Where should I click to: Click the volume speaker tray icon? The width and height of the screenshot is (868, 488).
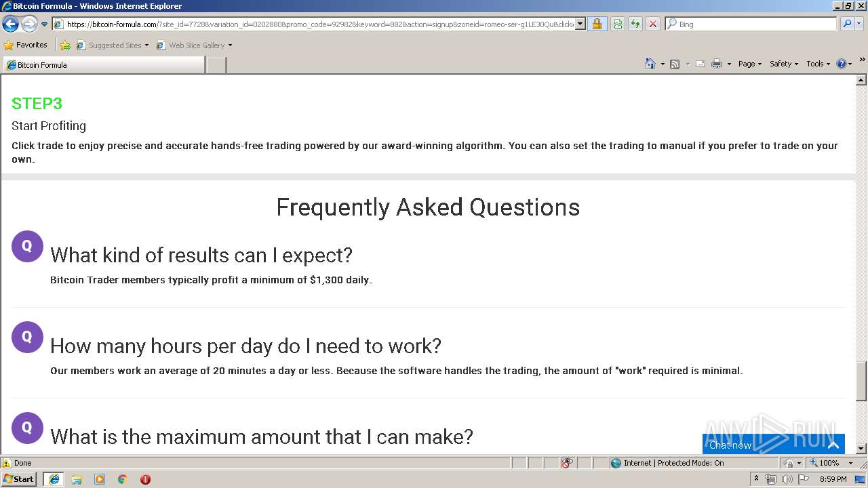(787, 479)
